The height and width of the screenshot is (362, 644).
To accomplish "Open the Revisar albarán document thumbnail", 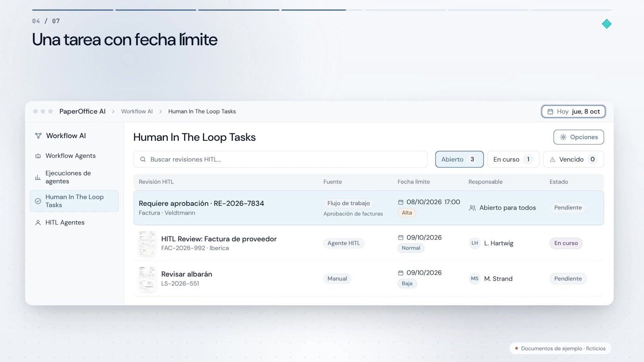I will pos(147,279).
